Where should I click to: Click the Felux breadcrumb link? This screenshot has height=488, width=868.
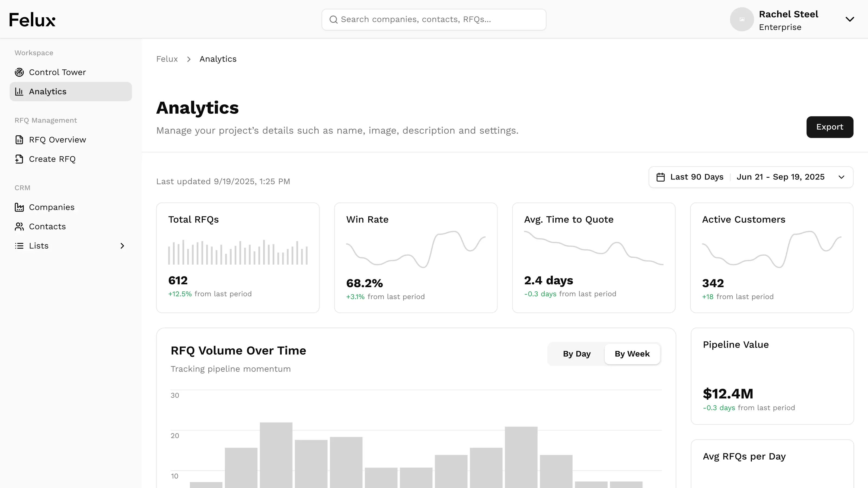click(167, 59)
